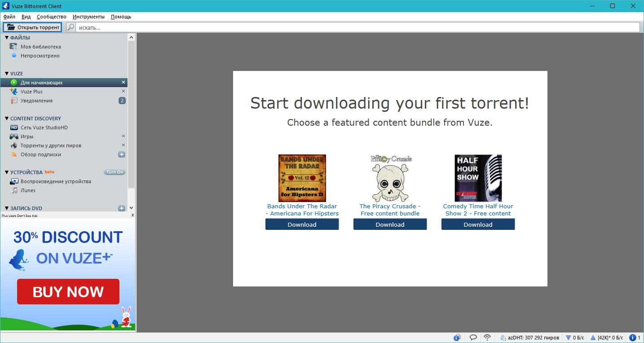Open the Сообщество menu
644x343 pixels.
click(x=52, y=17)
